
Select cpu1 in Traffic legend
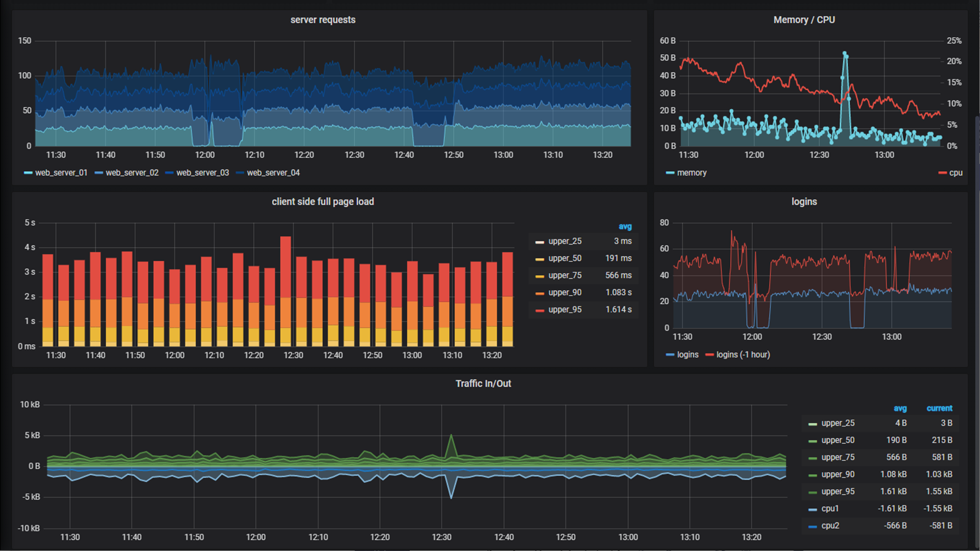tap(830, 509)
